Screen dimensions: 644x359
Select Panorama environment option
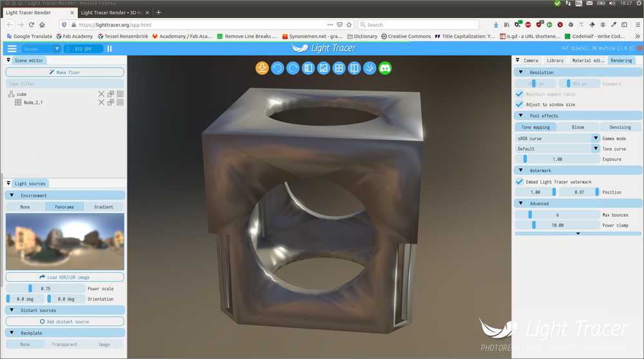[64, 207]
